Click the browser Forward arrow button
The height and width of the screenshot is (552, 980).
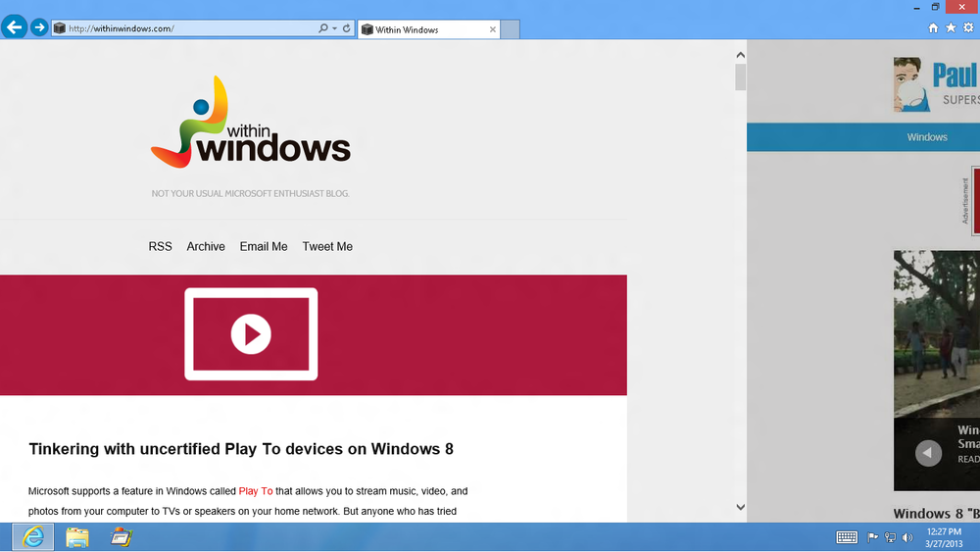(x=39, y=27)
